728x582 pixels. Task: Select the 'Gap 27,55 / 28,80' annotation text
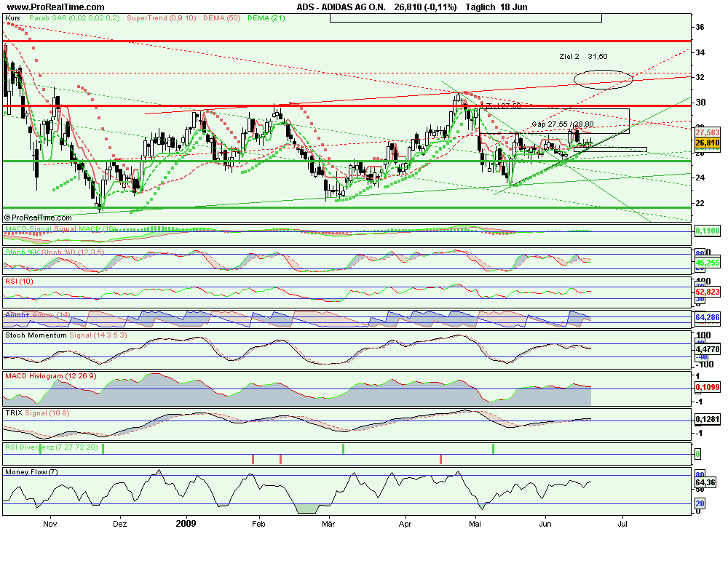coord(563,124)
